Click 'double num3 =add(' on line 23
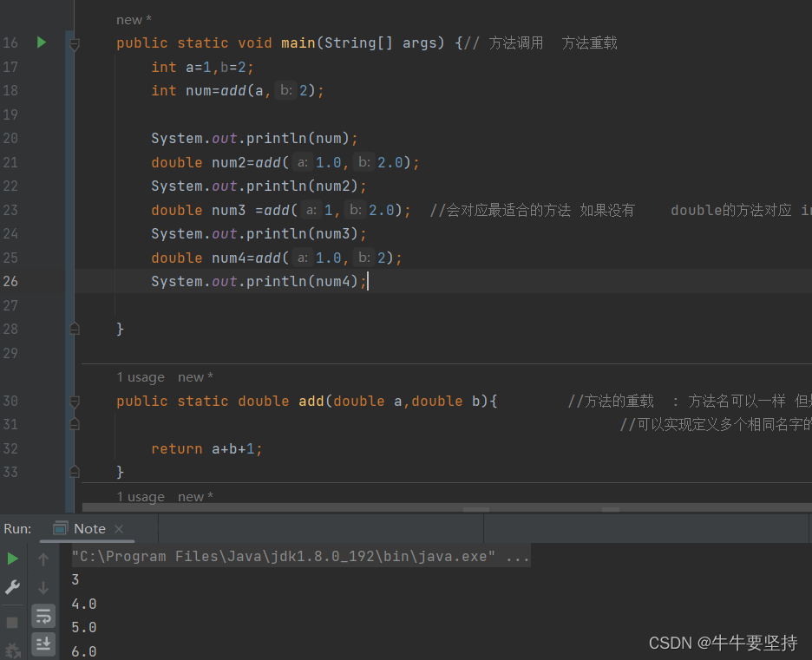This screenshot has width=812, height=660. point(225,210)
